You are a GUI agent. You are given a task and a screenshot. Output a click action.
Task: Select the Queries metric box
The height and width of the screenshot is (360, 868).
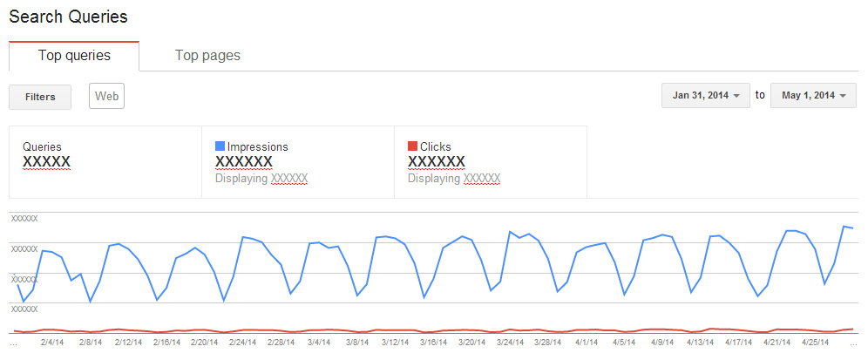pyautogui.click(x=105, y=162)
